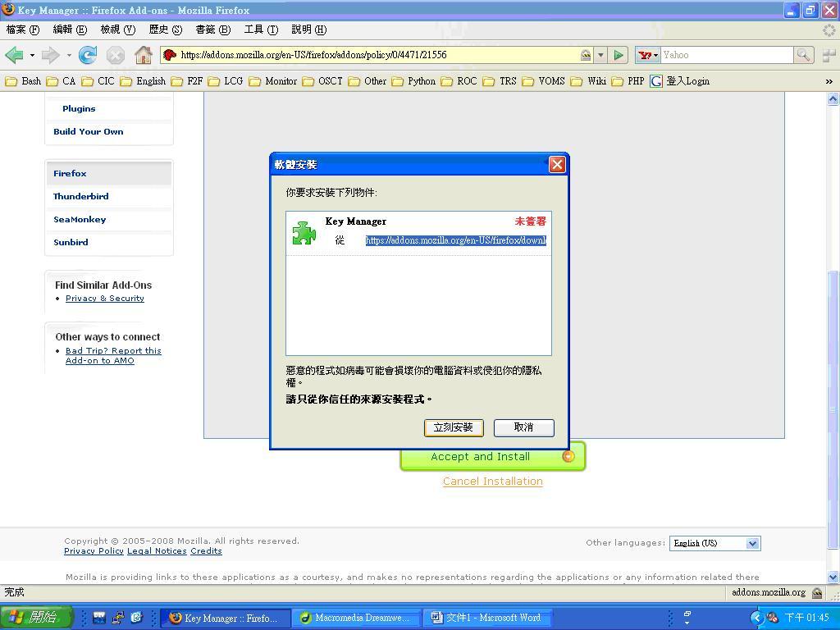Click the Accept and Install button
Screen dimensions: 840x630
coord(492,457)
